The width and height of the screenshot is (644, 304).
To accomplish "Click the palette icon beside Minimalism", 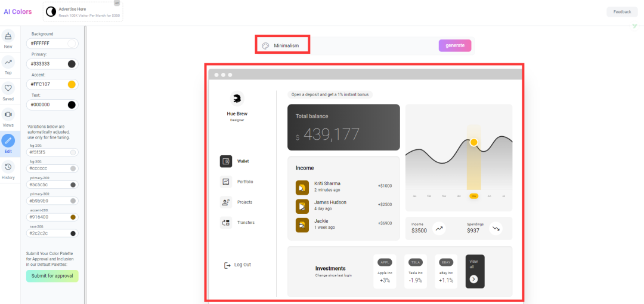I will click(265, 45).
